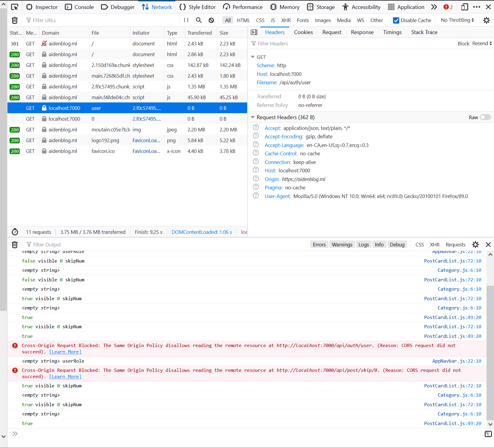Open help for Origin header
494x448 pixels.
click(256, 179)
